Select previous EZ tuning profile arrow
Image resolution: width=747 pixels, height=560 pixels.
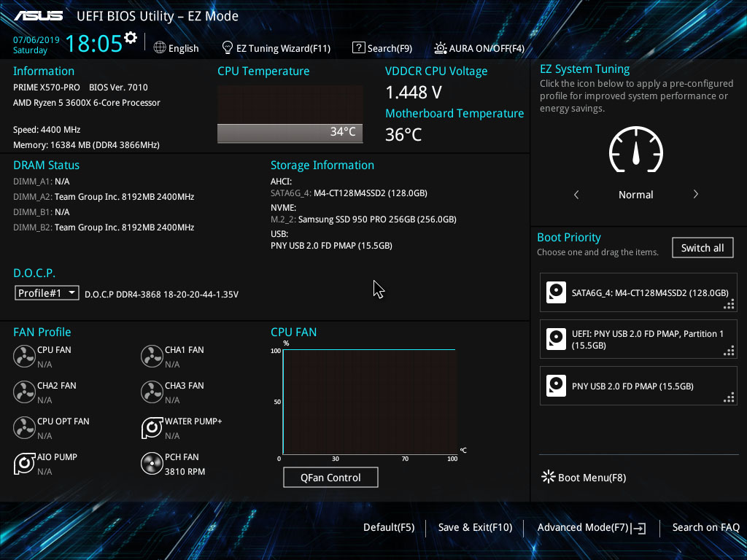576,194
